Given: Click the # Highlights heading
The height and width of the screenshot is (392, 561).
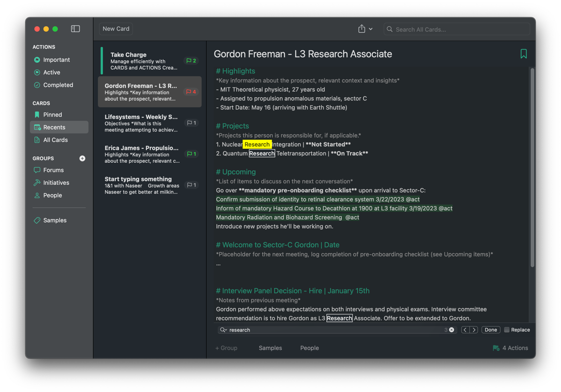Looking at the screenshot, I should click(236, 71).
